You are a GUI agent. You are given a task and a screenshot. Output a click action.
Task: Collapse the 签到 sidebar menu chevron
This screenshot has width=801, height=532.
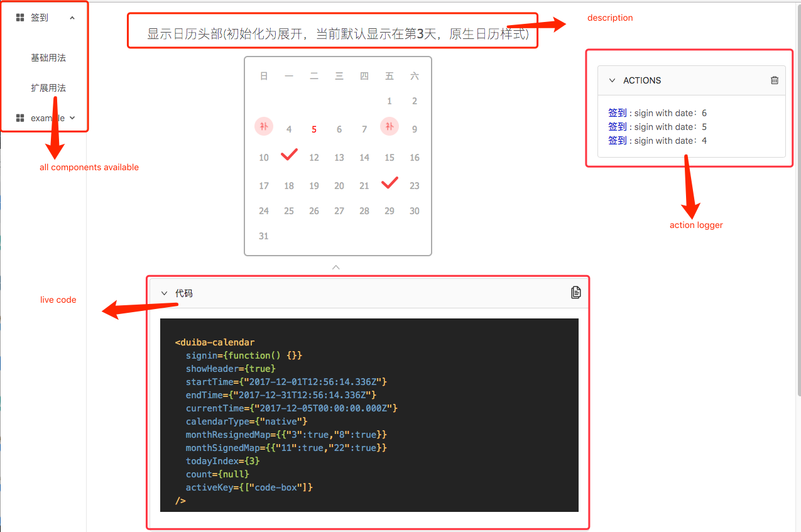(72, 18)
